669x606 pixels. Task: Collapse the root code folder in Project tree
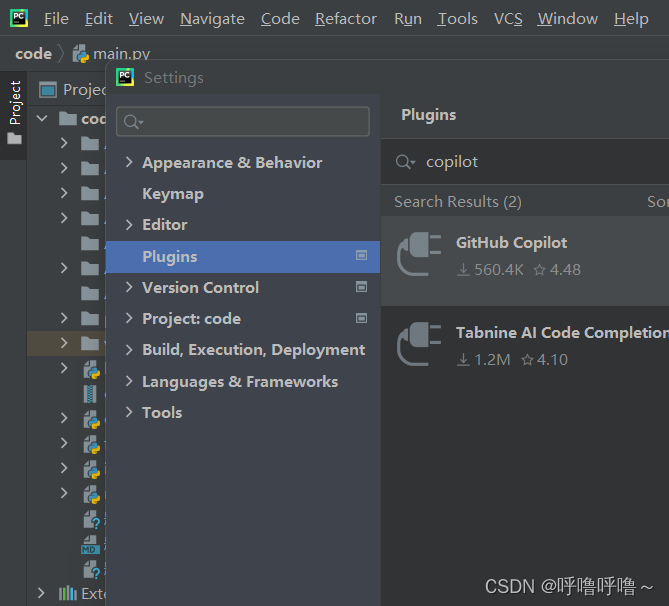point(42,118)
